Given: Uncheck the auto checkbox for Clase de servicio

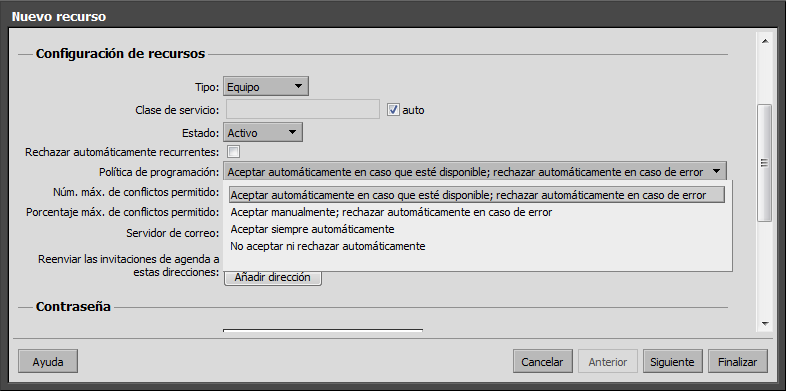Looking at the screenshot, I should tap(394, 110).
